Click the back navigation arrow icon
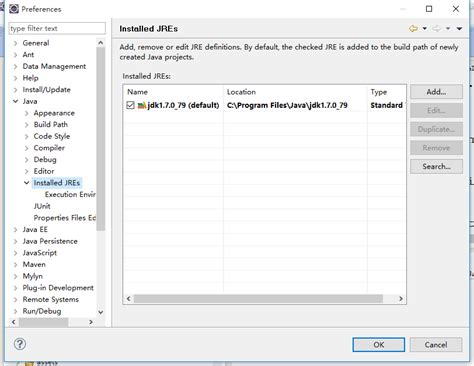Viewport: 474px width, 366px height. click(413, 29)
